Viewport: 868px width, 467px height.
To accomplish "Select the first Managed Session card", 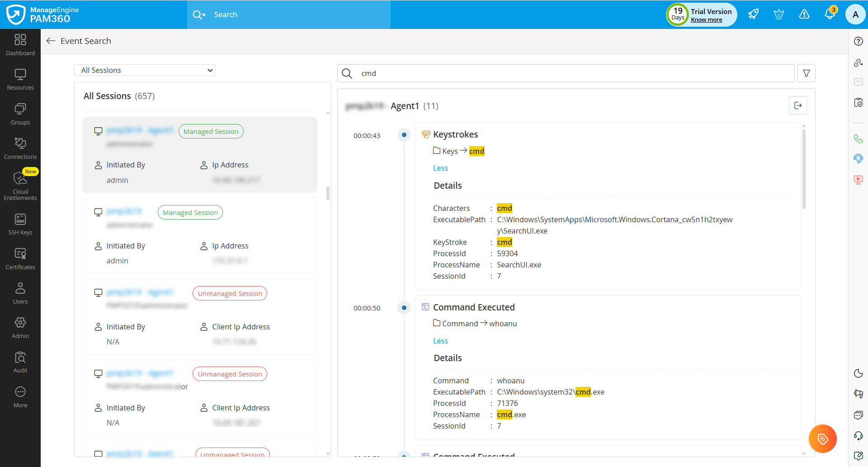I will (200, 155).
